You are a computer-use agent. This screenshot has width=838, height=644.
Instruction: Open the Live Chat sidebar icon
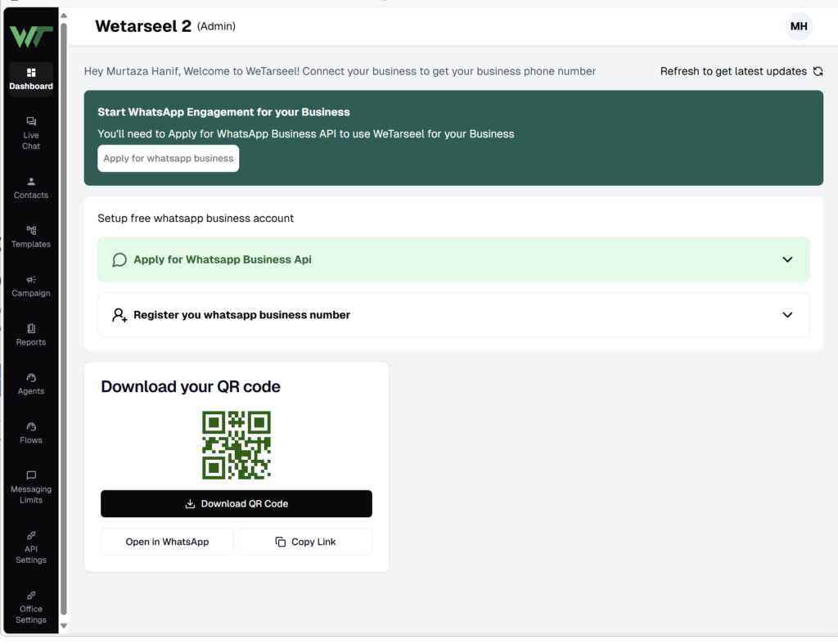31,121
